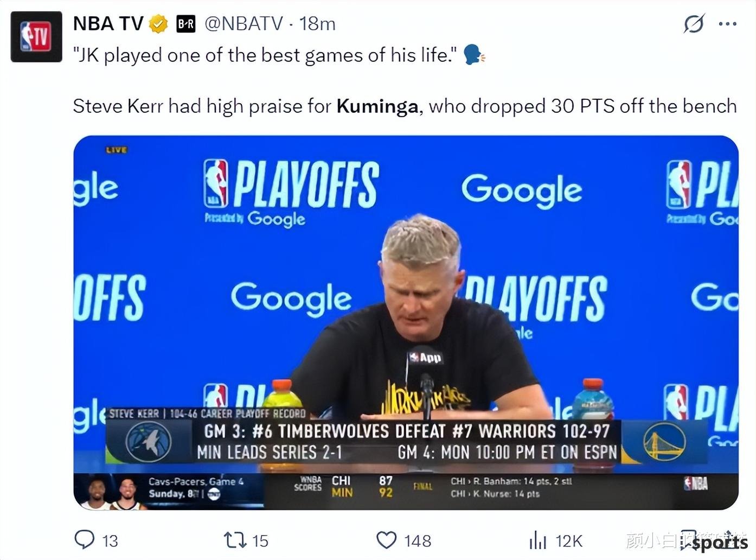This screenshot has height=560, width=756.
Task: Open the @NBATV handle link
Action: tap(244, 24)
